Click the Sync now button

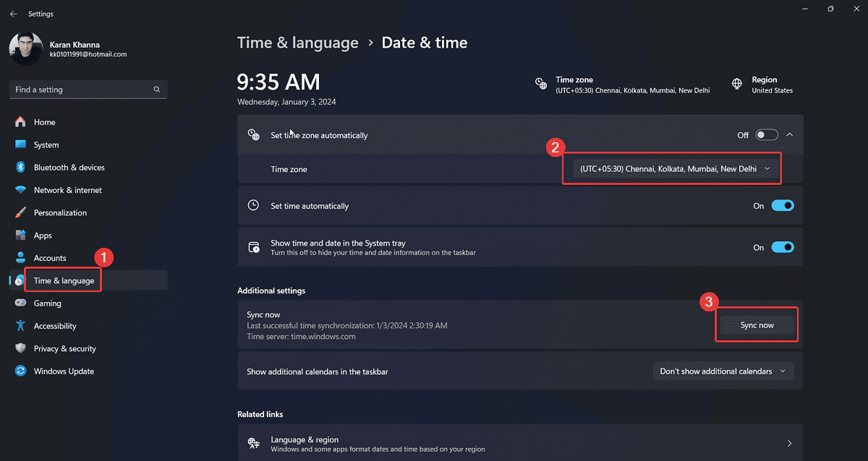(757, 325)
